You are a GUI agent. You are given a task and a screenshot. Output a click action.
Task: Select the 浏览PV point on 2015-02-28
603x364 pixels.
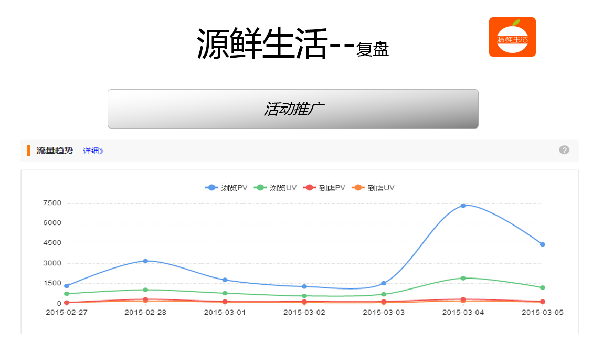click(x=145, y=261)
